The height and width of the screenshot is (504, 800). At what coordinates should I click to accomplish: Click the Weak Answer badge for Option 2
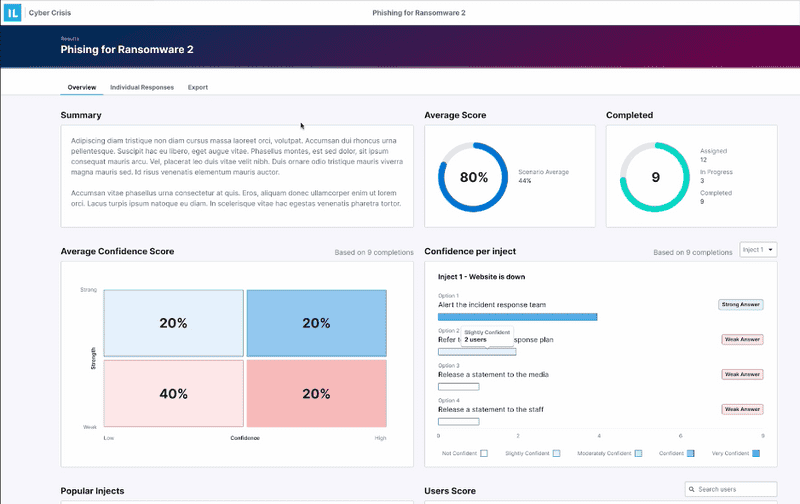coord(742,340)
